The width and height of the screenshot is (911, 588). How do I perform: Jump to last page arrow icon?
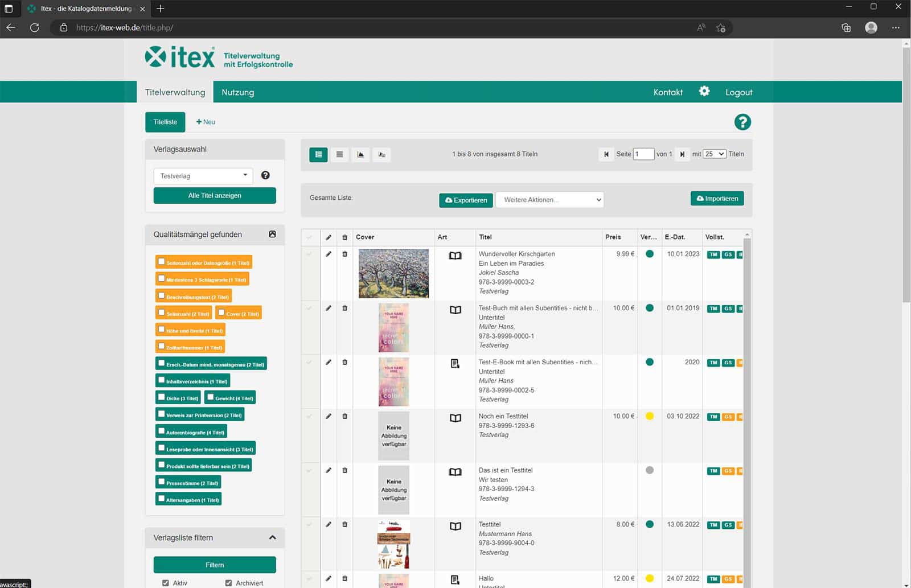(x=682, y=154)
